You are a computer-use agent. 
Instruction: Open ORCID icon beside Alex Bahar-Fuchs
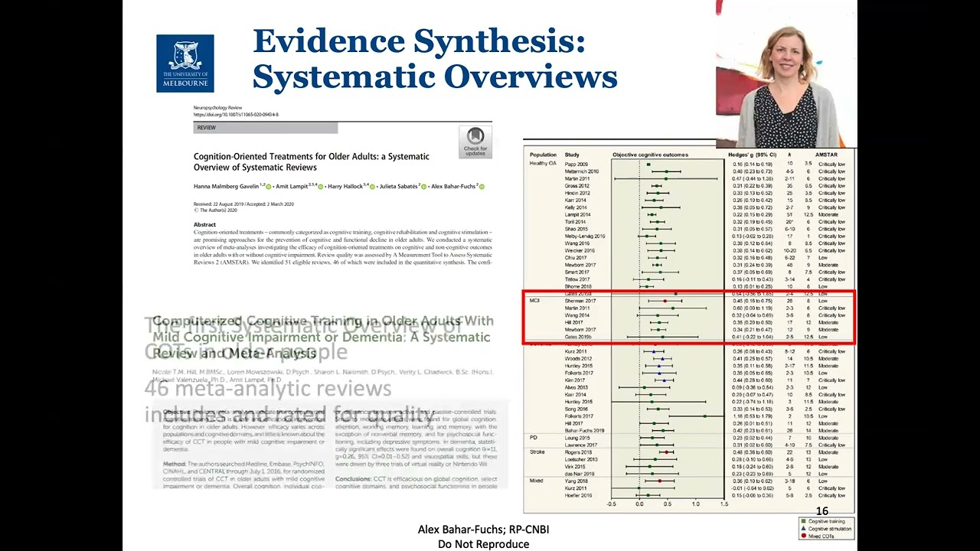(482, 187)
